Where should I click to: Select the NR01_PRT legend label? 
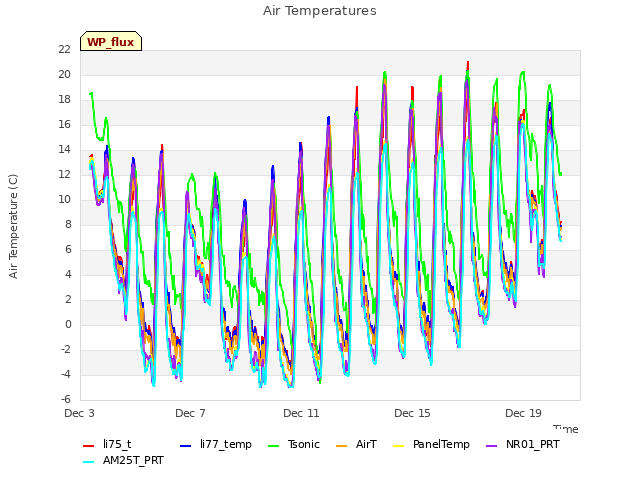533,444
